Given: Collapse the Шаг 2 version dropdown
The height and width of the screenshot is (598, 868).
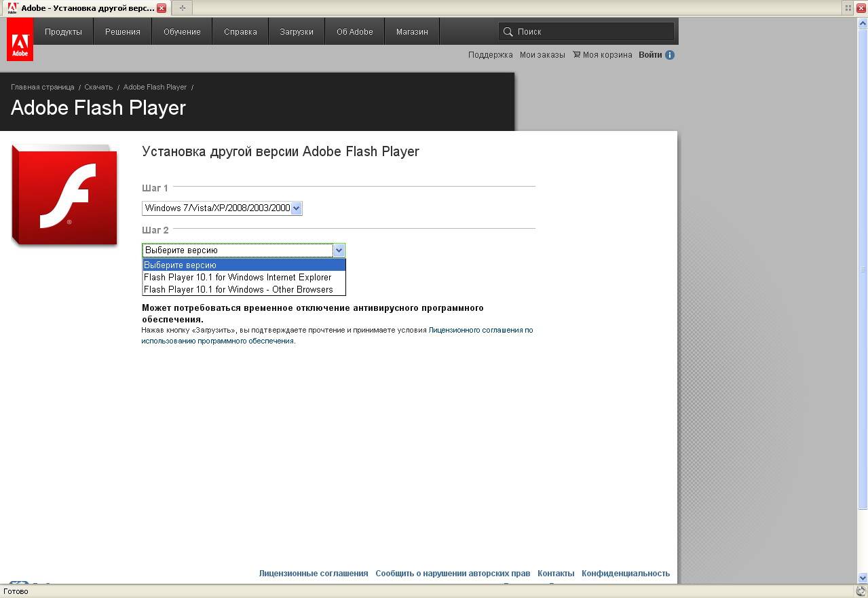Looking at the screenshot, I should 339,250.
